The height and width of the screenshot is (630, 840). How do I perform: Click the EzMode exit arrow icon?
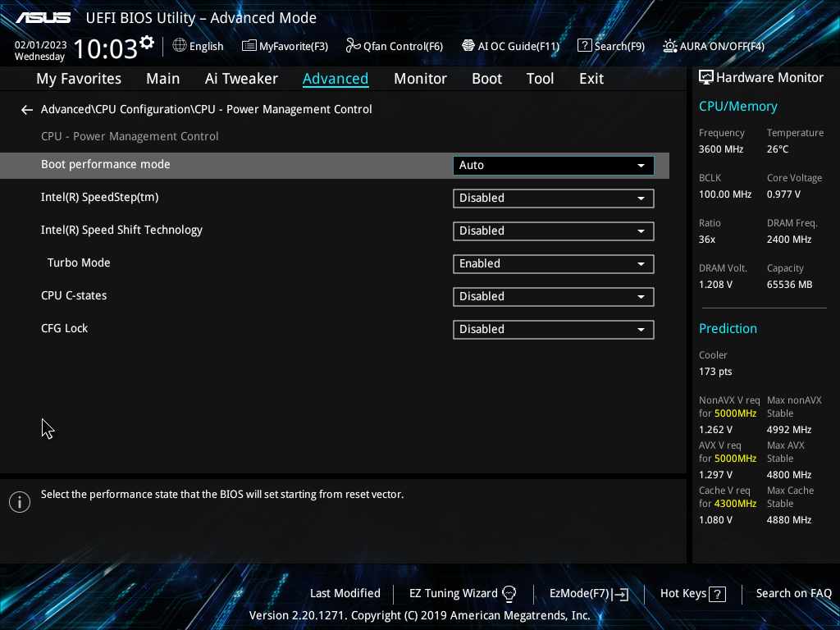620,594
